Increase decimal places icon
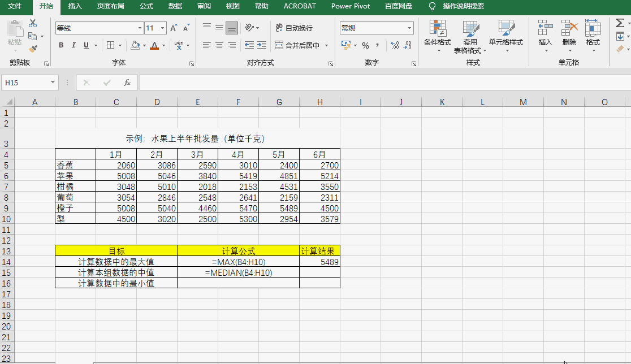 [395, 45]
